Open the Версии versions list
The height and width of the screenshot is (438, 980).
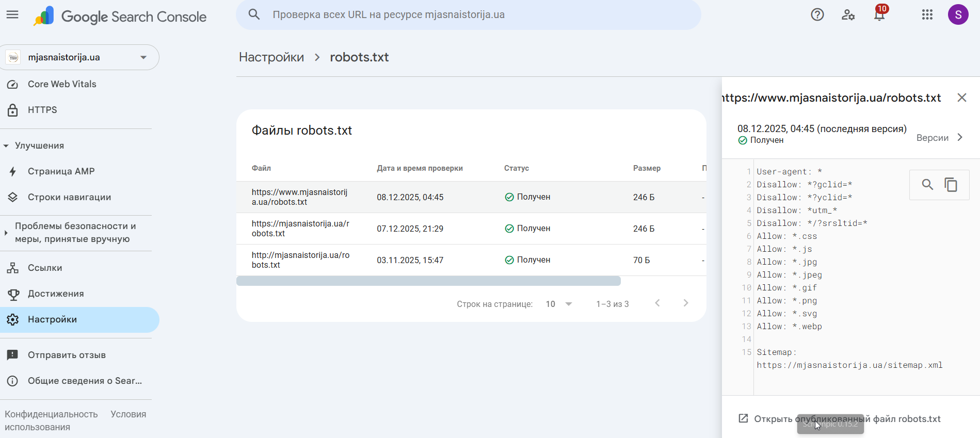pyautogui.click(x=940, y=138)
